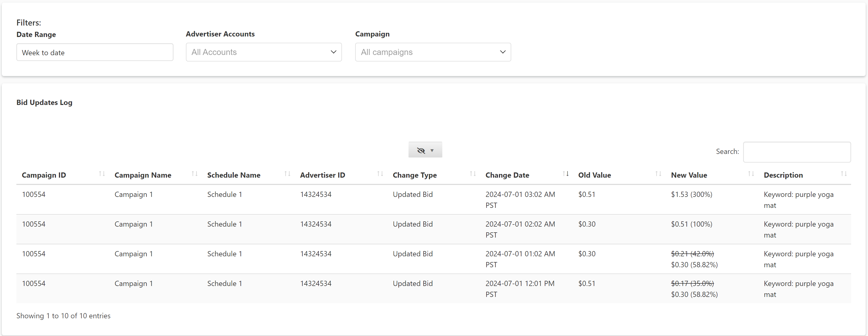This screenshot has height=336, width=868.
Task: Sort by New Value column arrows
Action: pos(751,174)
